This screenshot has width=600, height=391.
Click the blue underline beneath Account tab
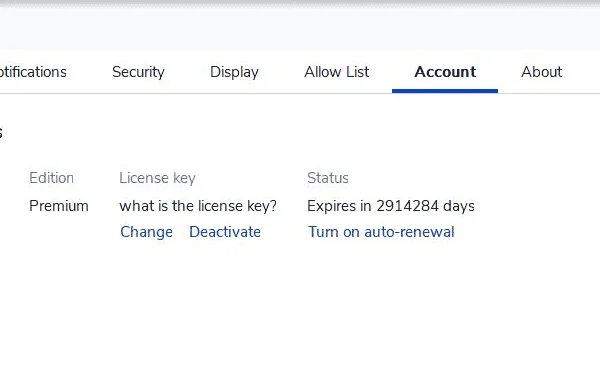click(445, 91)
